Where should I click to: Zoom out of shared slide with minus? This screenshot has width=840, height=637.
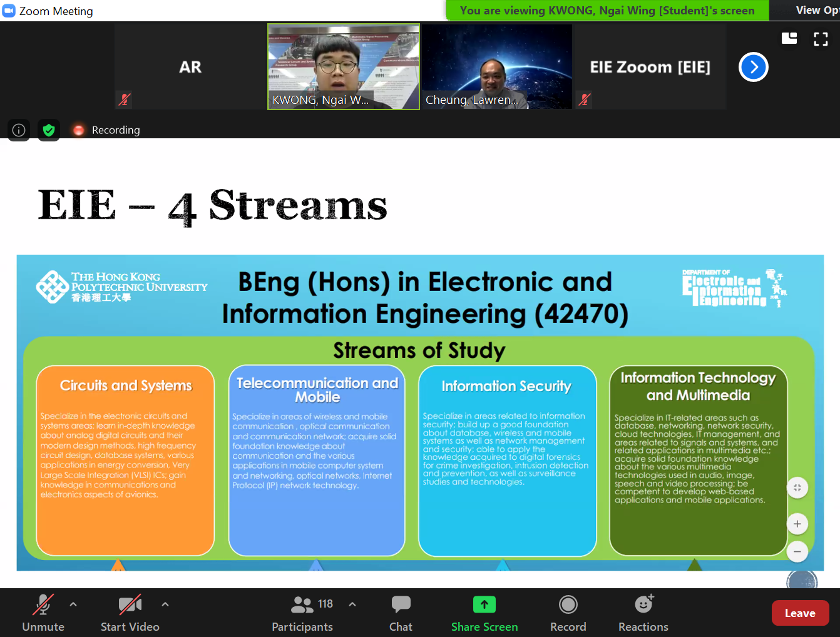[797, 551]
